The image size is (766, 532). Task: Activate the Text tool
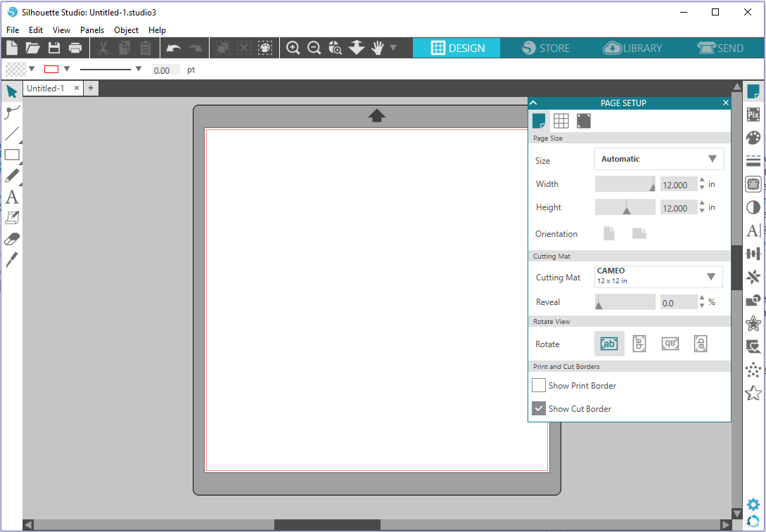click(x=11, y=197)
